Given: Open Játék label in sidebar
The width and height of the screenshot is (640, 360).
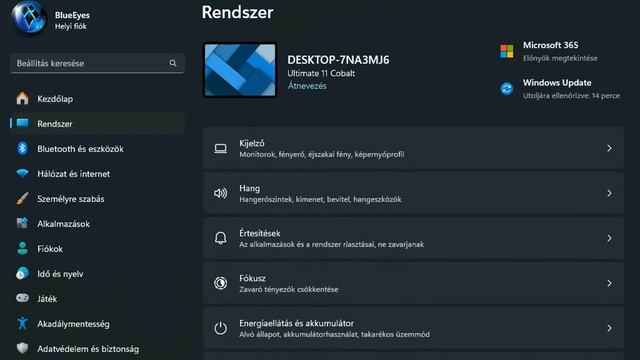Looking at the screenshot, I should [x=47, y=299].
